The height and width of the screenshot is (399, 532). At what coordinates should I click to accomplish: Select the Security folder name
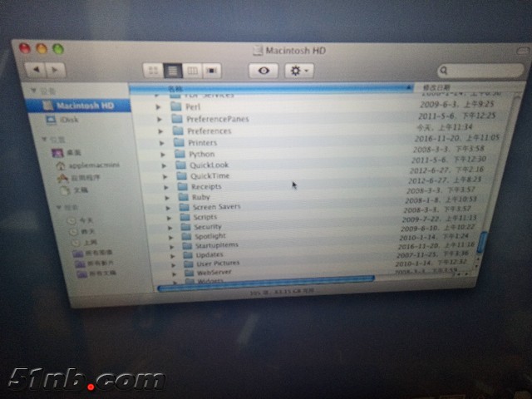point(208,227)
